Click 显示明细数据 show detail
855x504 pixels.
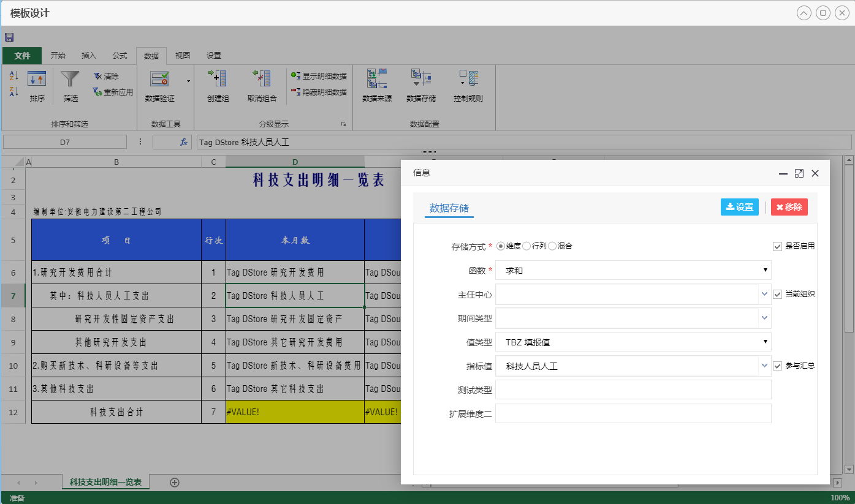click(319, 77)
